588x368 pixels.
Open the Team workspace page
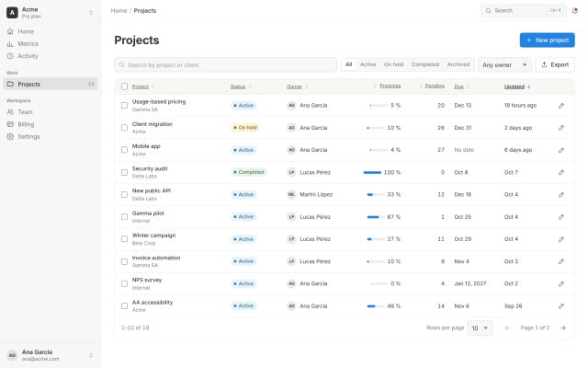(51, 112)
